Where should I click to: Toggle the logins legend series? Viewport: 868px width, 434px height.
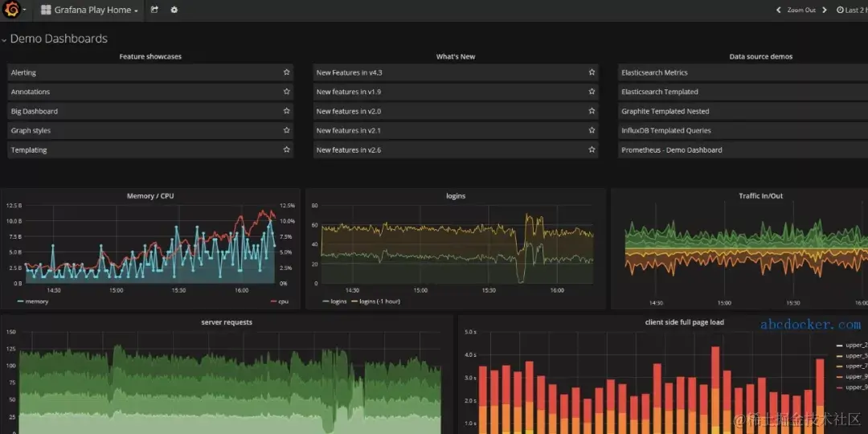(338, 301)
